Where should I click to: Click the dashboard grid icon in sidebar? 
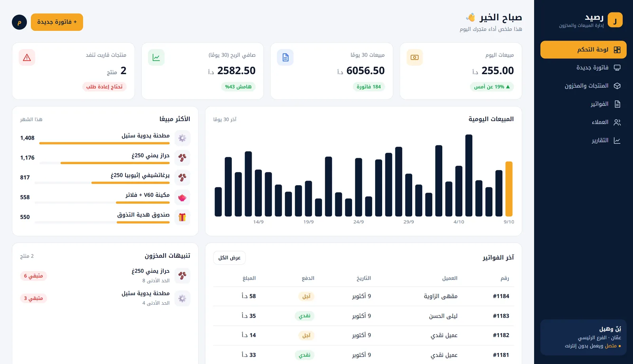click(x=617, y=50)
